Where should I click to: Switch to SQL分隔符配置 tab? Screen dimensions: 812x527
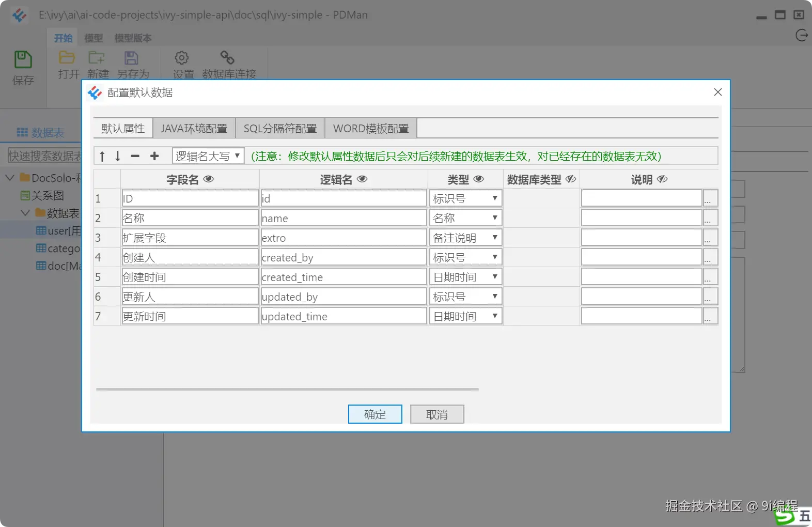(280, 128)
